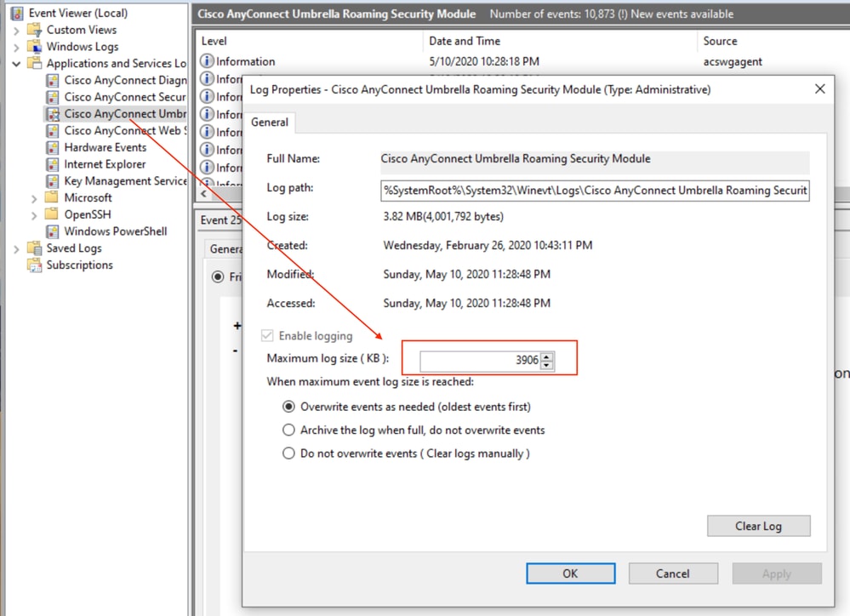This screenshot has height=616, width=850.
Task: Click the Event Viewer (Local) root icon
Action: (x=17, y=13)
